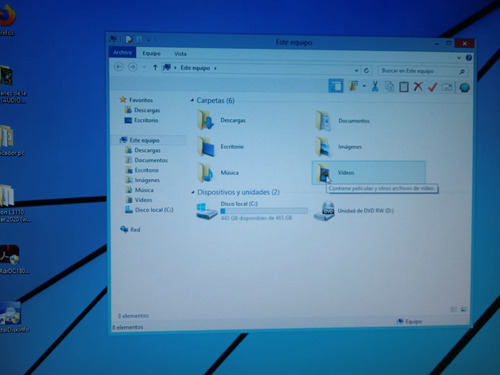This screenshot has width=500, height=375.
Task: Click the red X Delete icon
Action: pyautogui.click(x=418, y=87)
